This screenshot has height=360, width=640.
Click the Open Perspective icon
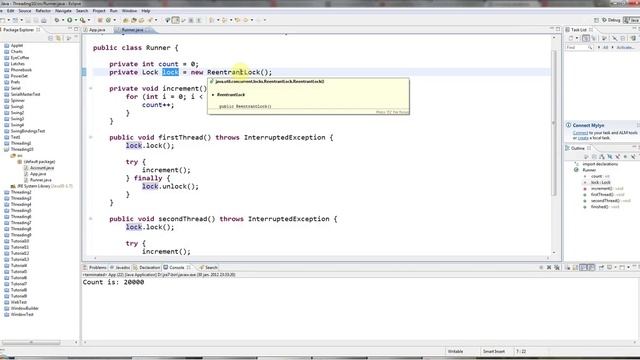click(596, 20)
